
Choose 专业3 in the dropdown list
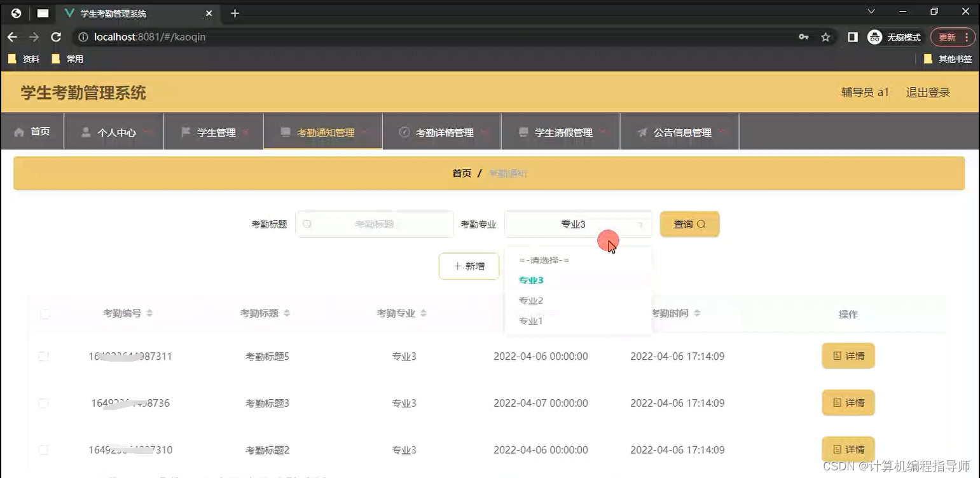click(578, 280)
